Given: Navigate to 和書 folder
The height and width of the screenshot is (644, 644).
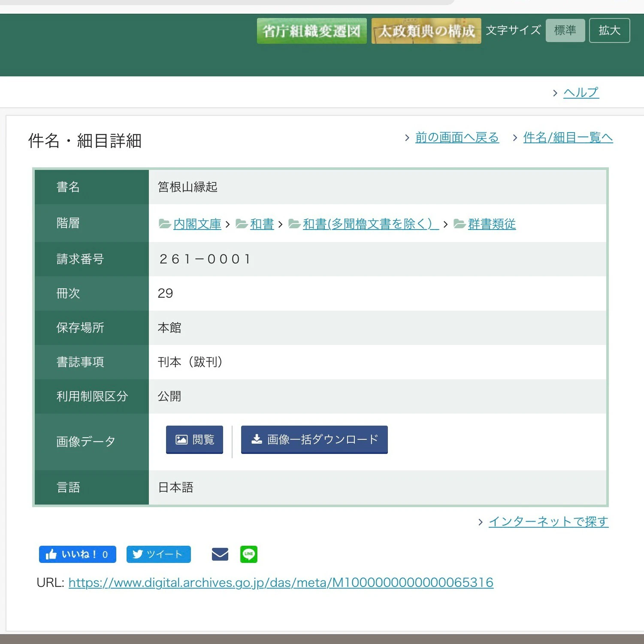Looking at the screenshot, I should (x=262, y=224).
